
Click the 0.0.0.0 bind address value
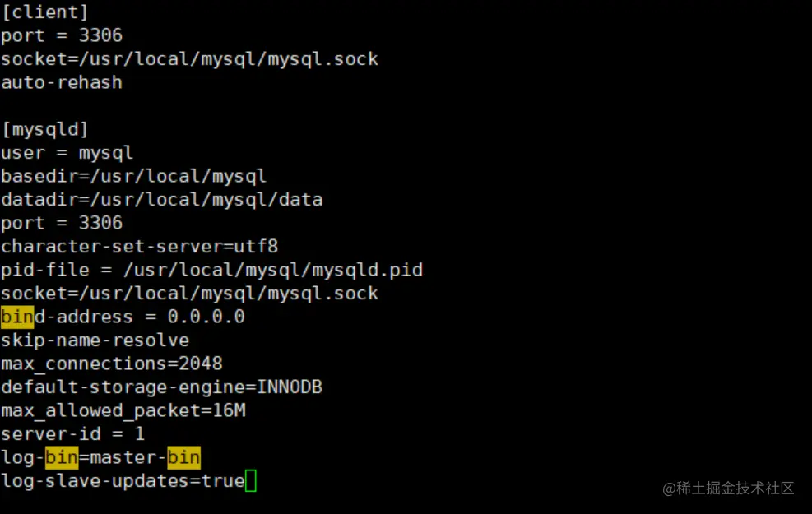206,317
